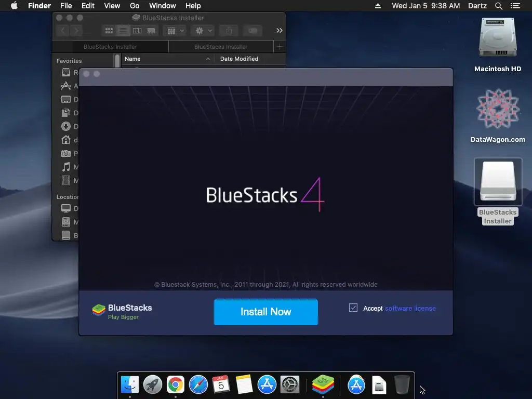Screen dimensions: 532x399
Task: Add a new Finder tab
Action: (x=280, y=47)
